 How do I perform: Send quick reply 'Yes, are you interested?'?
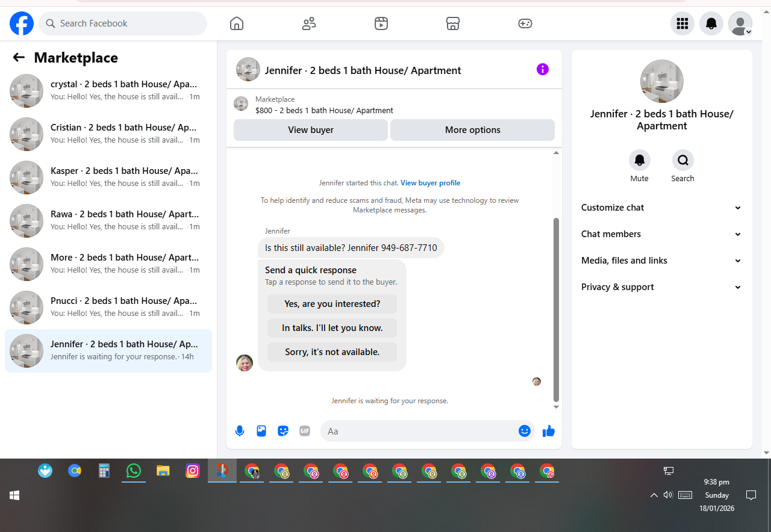tap(332, 304)
